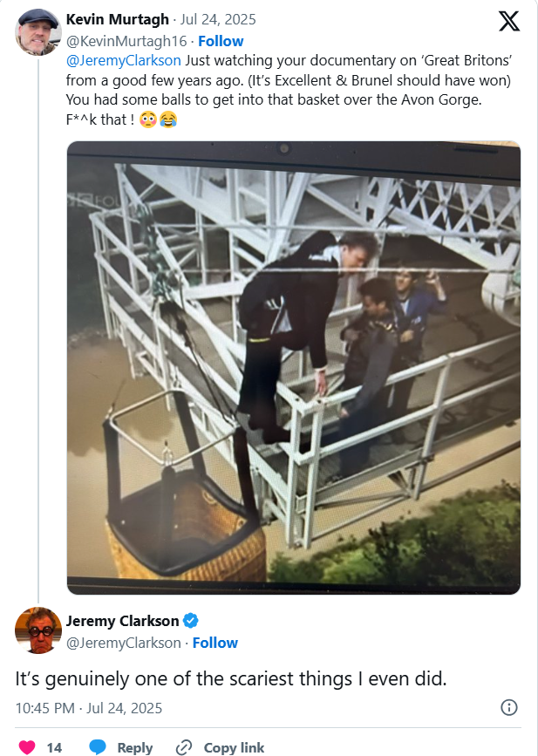Follow Kevin Murtagh via the Follow link
The width and height of the screenshot is (538, 756).
coord(221,41)
